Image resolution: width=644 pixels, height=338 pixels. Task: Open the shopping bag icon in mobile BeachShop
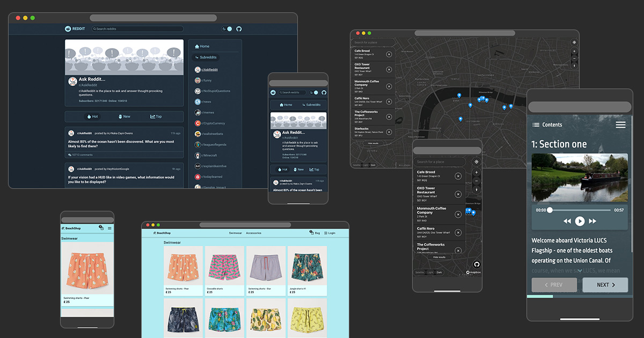pyautogui.click(x=101, y=228)
